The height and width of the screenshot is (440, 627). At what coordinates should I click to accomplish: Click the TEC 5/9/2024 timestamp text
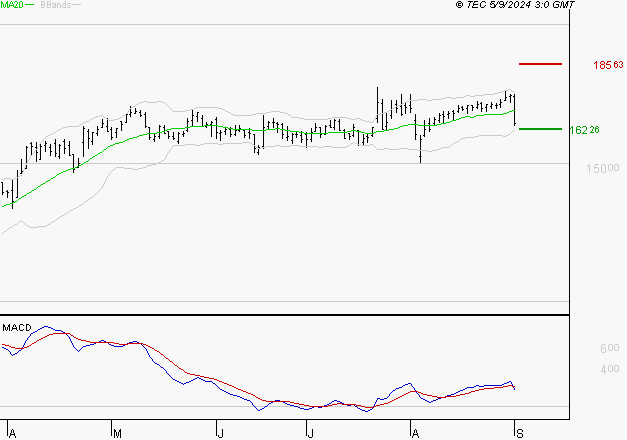pos(515,5)
